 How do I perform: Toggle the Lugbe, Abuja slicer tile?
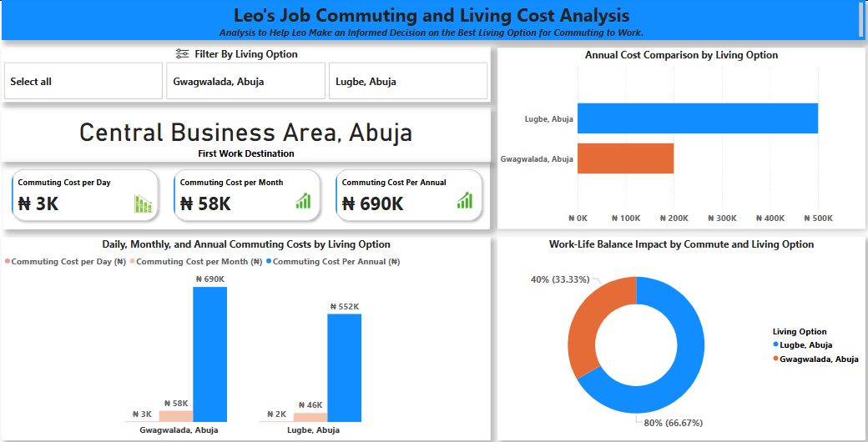click(x=407, y=81)
